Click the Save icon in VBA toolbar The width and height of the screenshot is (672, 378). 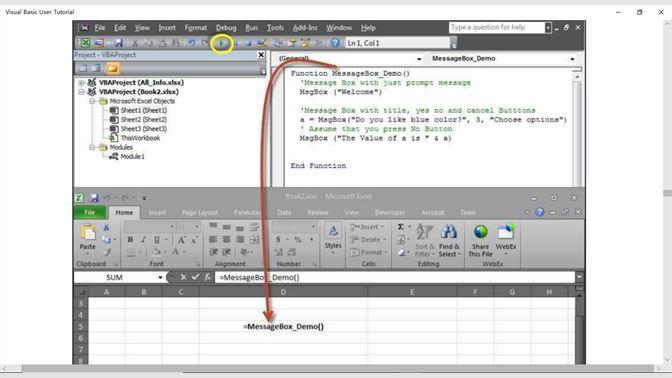118,43
